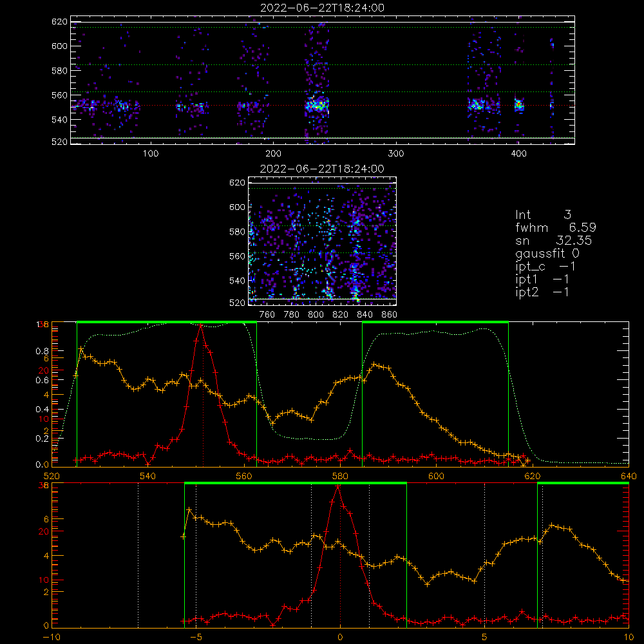The width and height of the screenshot is (644, 644).
Task: Click the 'gaussfit 0' parameter text
Action: pyautogui.click(x=547, y=254)
